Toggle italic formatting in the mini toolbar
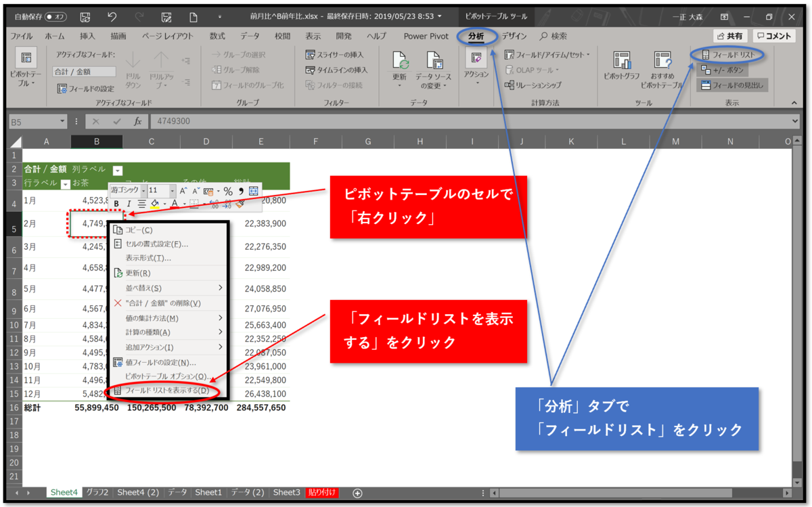Image resolution: width=812 pixels, height=507 pixels. [129, 203]
